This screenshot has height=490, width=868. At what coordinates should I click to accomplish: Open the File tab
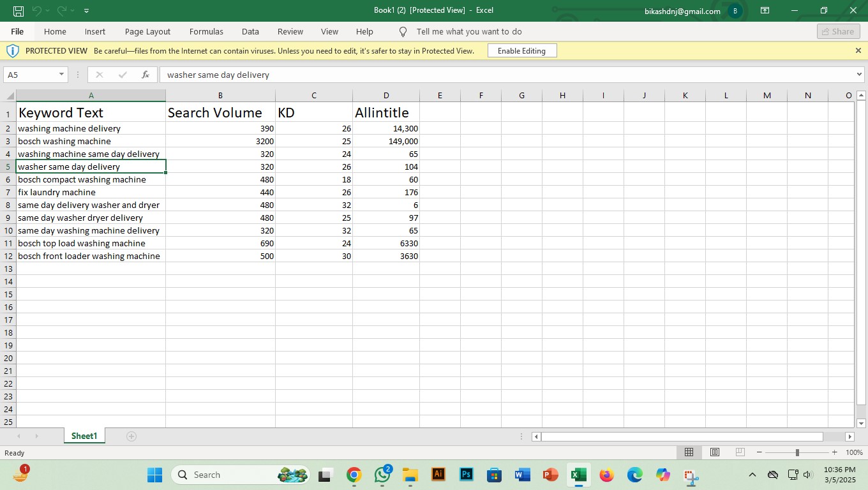tap(17, 32)
